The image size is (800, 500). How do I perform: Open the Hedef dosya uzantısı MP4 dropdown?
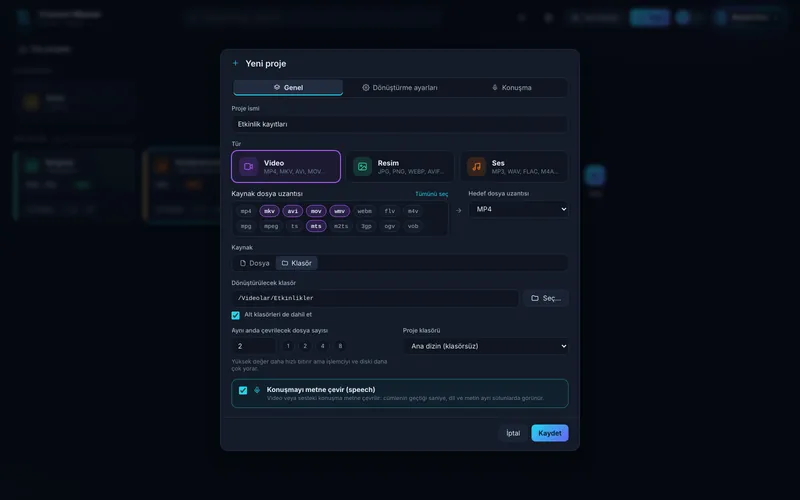tap(518, 209)
